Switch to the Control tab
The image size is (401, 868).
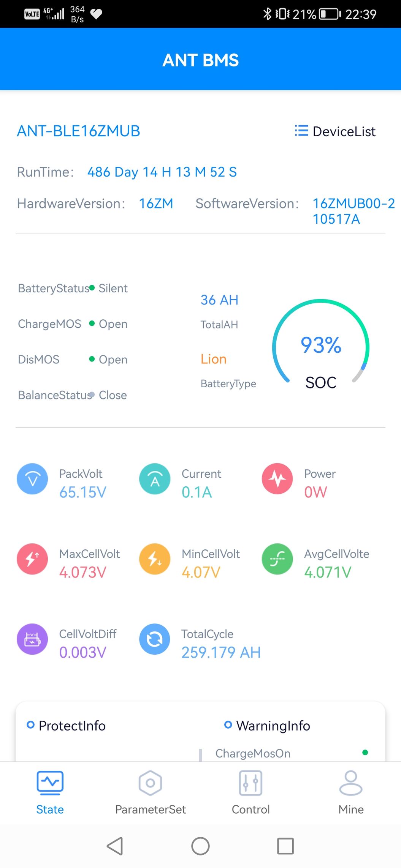(x=251, y=793)
